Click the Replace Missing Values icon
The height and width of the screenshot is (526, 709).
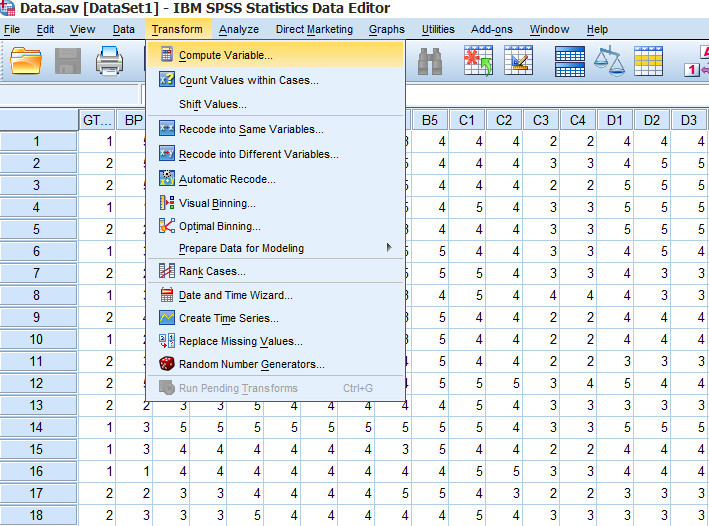coord(166,341)
